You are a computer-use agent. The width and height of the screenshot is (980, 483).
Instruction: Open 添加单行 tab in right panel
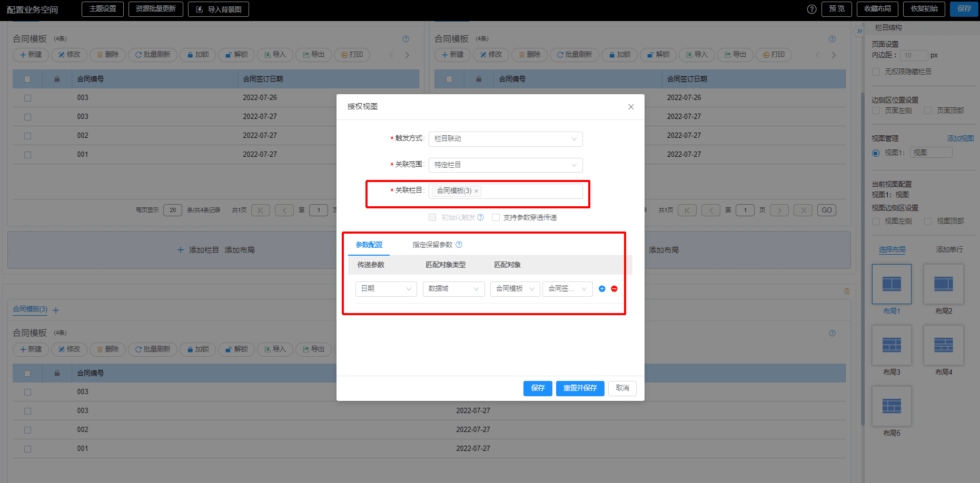[x=949, y=249]
